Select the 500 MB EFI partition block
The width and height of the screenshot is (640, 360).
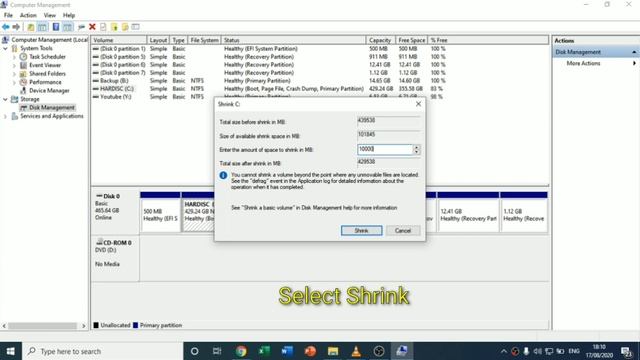click(160, 212)
